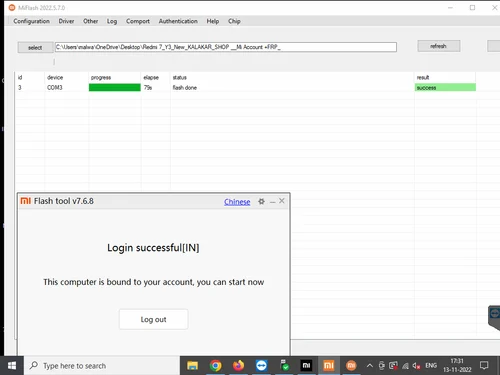This screenshot has height=375, width=500.
Task: Open the black Mi app in taskbar
Action: 306,366
